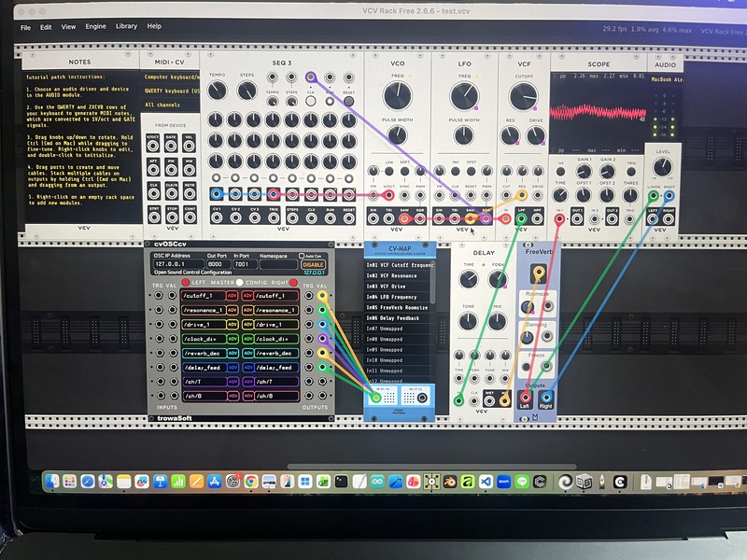Open Terminal from the dock
The image size is (747, 560).
click(341, 482)
